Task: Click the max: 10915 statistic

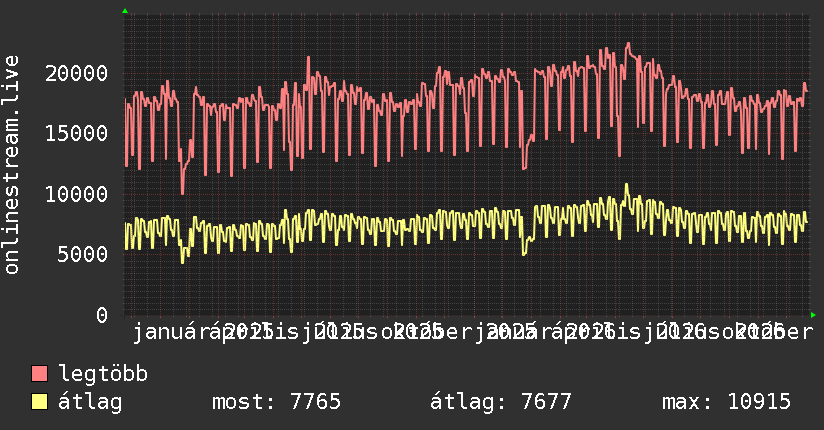Action: tap(726, 402)
